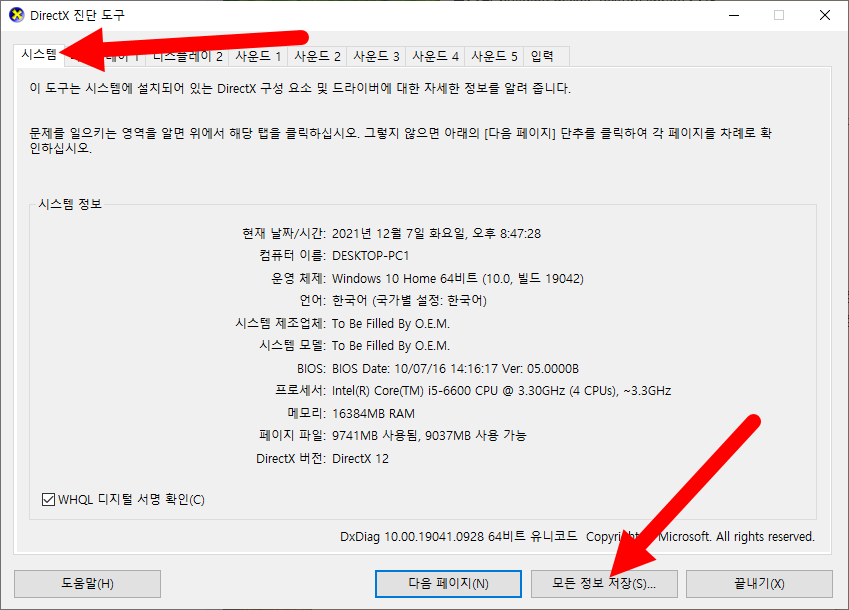Select the 사운드 4 tab
This screenshot has height=610, width=849.
[435, 56]
